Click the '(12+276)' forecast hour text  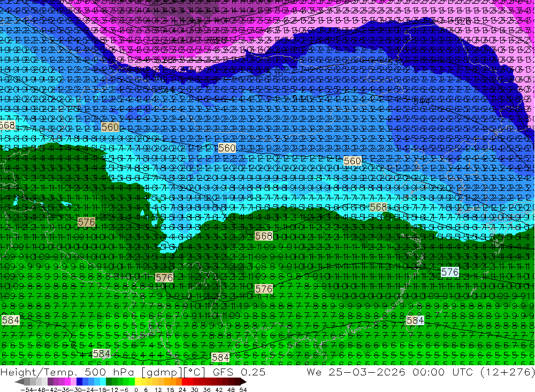click(x=507, y=372)
